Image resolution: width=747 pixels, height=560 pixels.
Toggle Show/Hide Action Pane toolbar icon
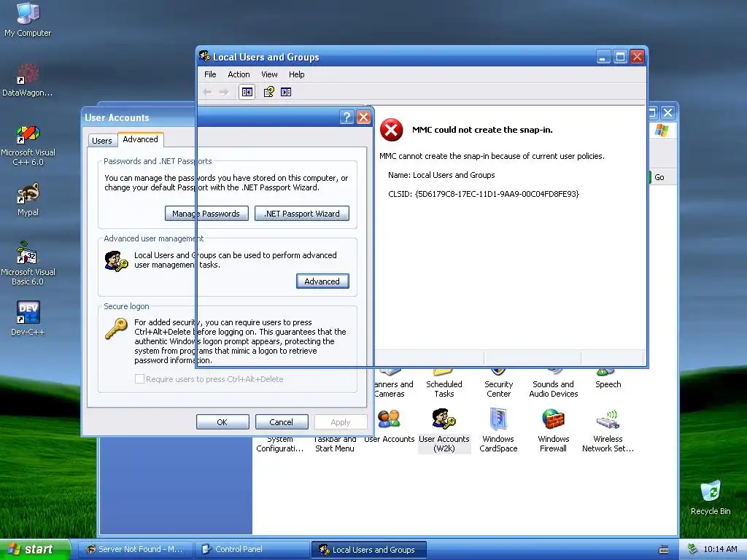286,92
